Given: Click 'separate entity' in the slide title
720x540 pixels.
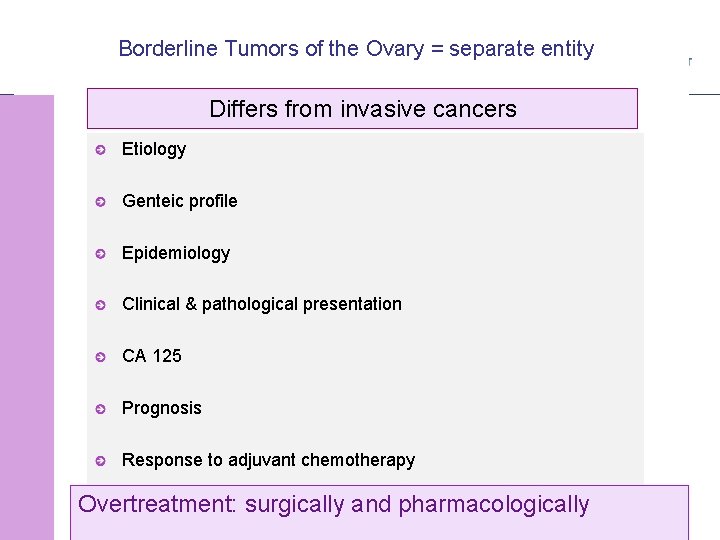Looking at the screenshot, I should pyautogui.click(x=522, y=48).
